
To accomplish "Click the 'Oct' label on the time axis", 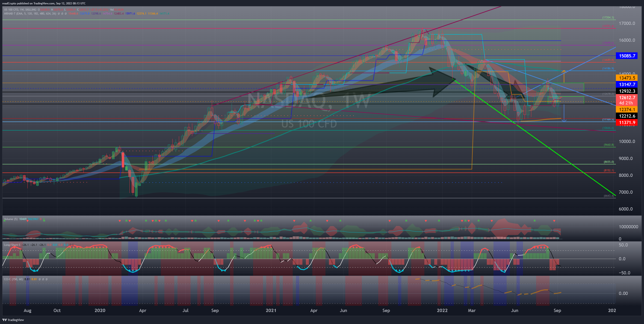I will (x=57, y=310).
